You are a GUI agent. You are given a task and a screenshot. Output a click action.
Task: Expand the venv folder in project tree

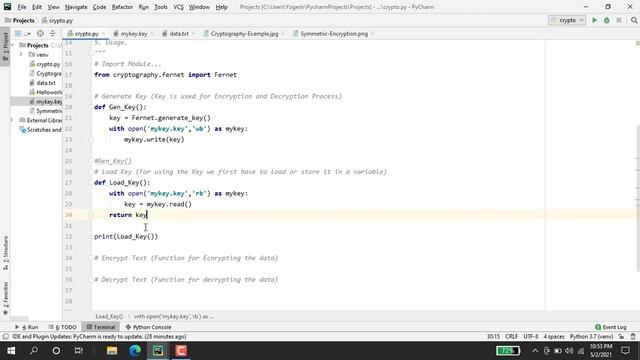pyautogui.click(x=21, y=54)
